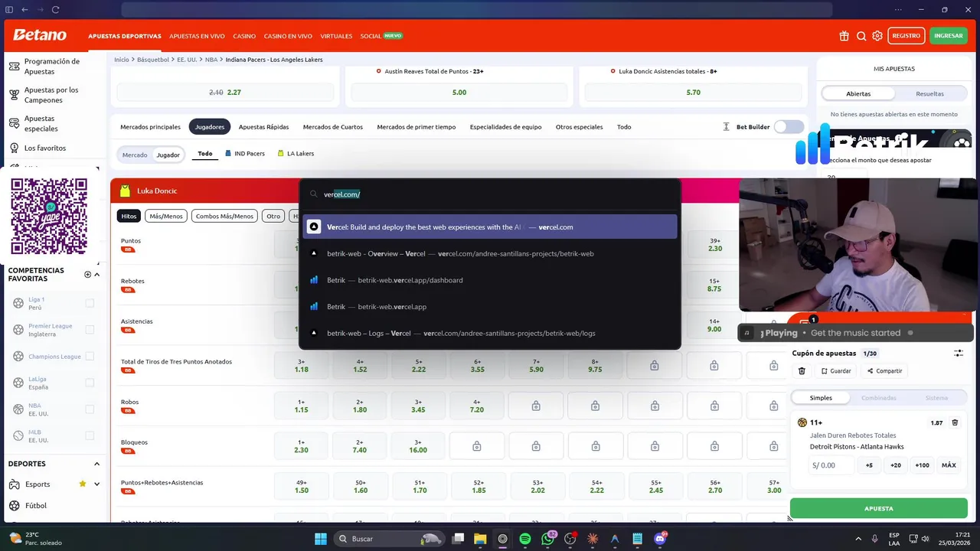Open Jugadores markets tab

209,127
